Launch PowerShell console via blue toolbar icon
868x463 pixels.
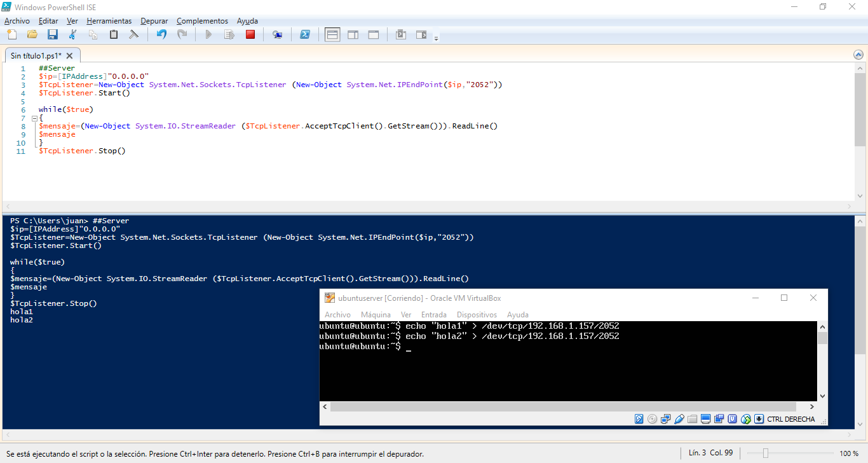(305, 34)
